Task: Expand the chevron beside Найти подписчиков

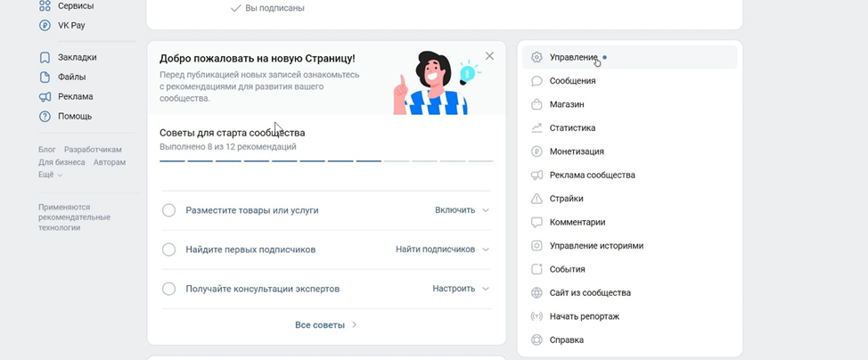Action: point(486,250)
